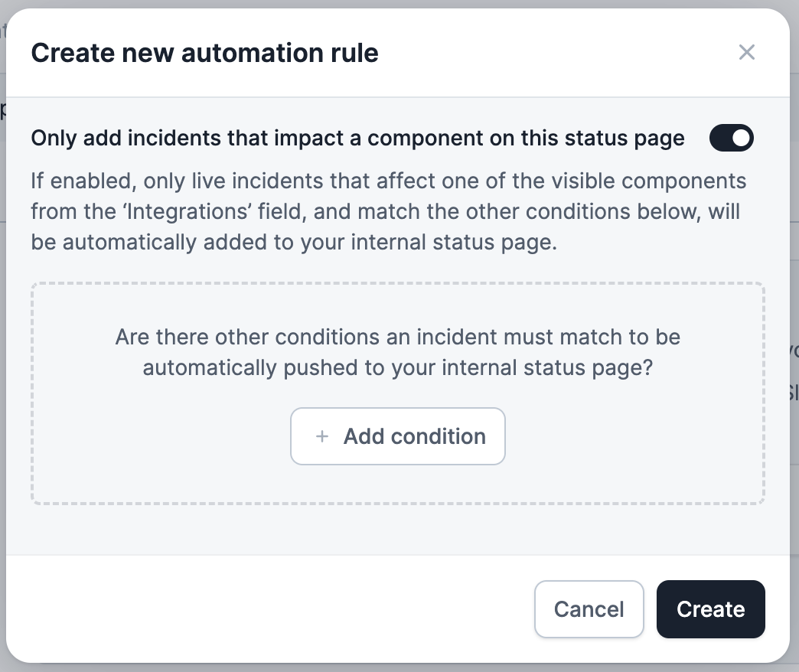Click the "If enabled" helper text line
The image size is (799, 672).
388,182
